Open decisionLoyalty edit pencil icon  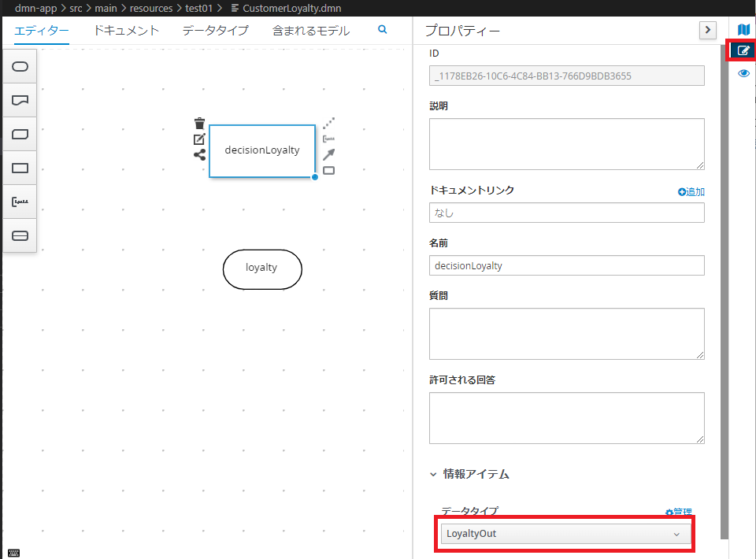click(199, 139)
